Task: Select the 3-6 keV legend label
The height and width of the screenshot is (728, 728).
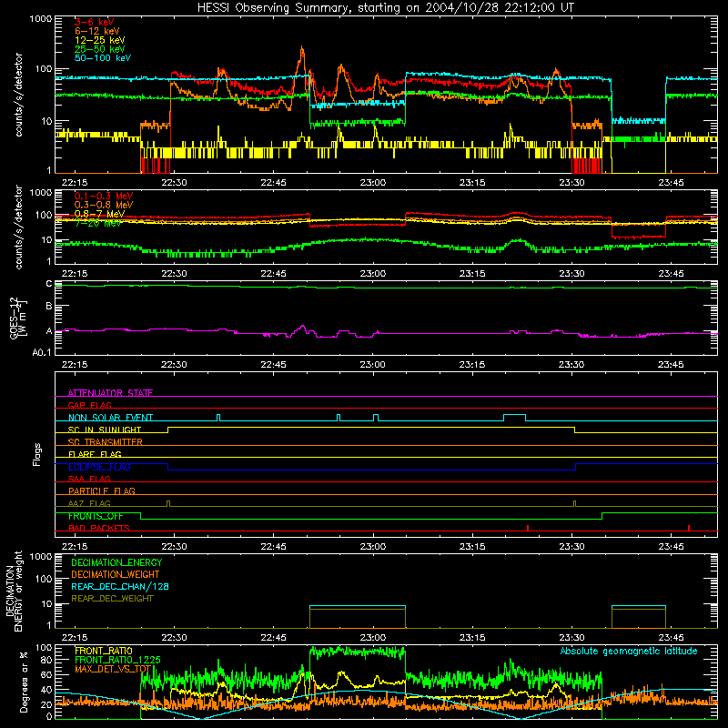Action: 95,22
